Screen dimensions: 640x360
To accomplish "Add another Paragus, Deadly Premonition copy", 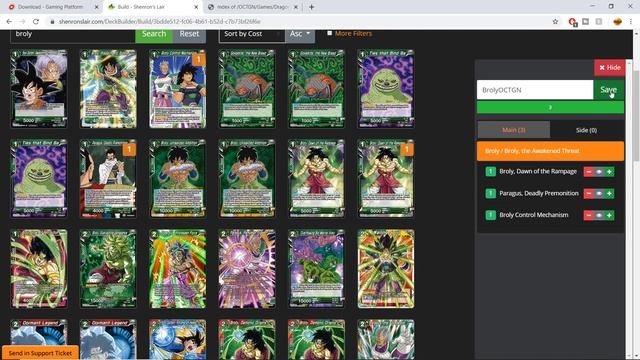I will [x=609, y=193].
